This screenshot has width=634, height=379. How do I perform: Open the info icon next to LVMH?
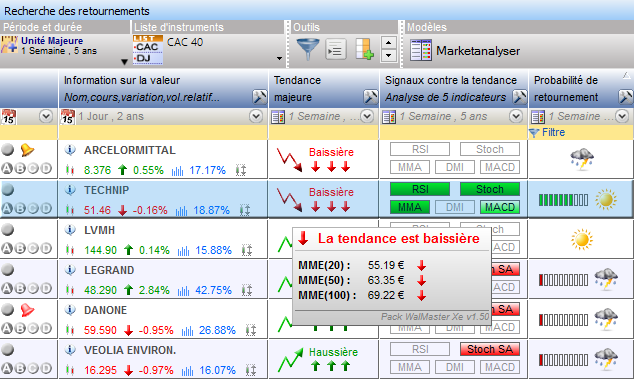tap(70, 230)
